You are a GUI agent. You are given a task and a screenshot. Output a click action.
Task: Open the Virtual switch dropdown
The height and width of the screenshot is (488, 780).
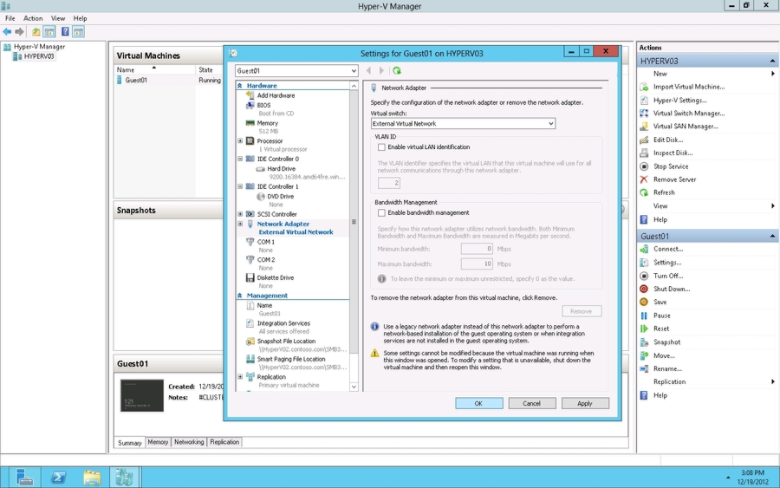tap(551, 123)
